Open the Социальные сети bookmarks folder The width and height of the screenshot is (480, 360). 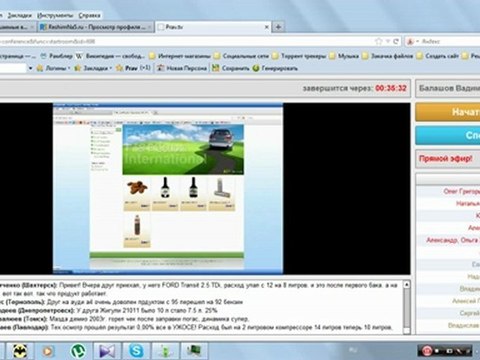[x=241, y=56]
